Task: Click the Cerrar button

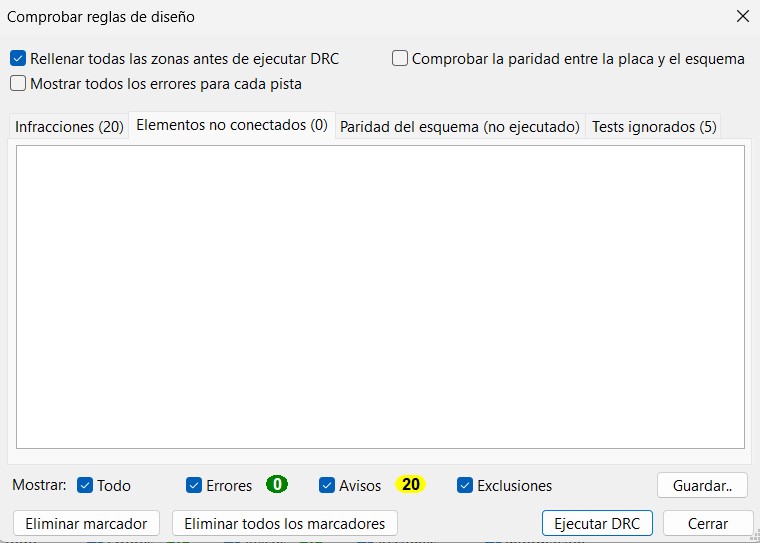Action: click(707, 523)
